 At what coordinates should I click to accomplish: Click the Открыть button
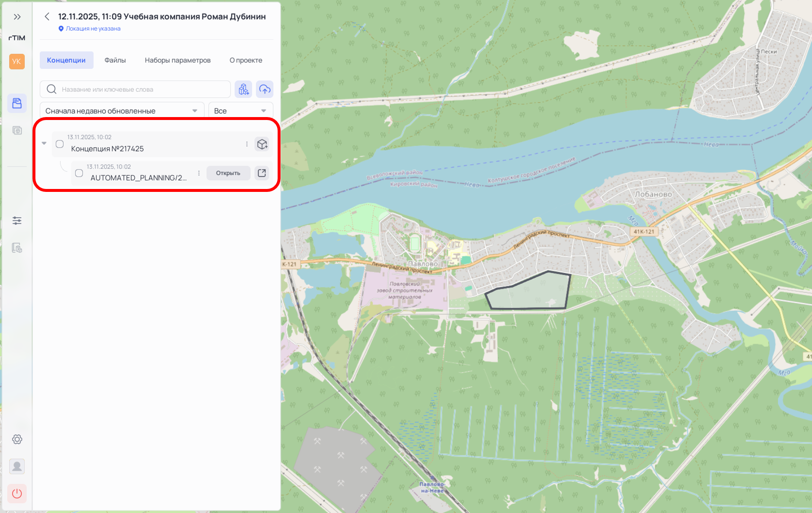(x=228, y=173)
